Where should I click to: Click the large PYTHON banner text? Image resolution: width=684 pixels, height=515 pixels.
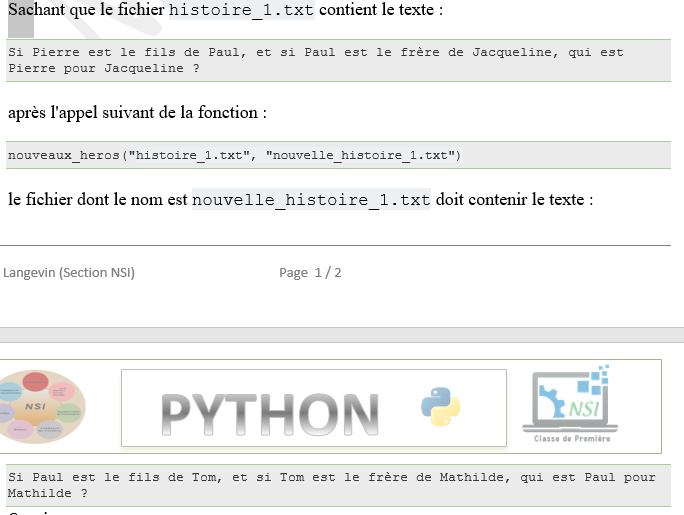(x=268, y=412)
